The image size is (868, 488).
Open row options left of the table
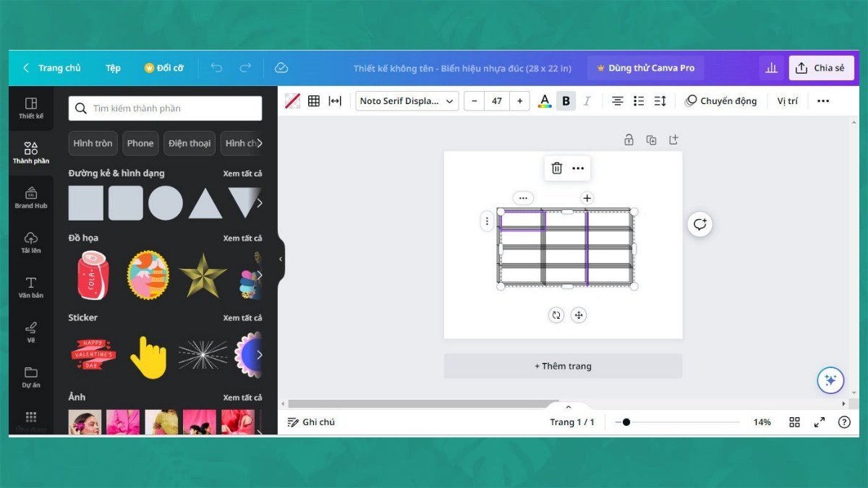pos(487,221)
